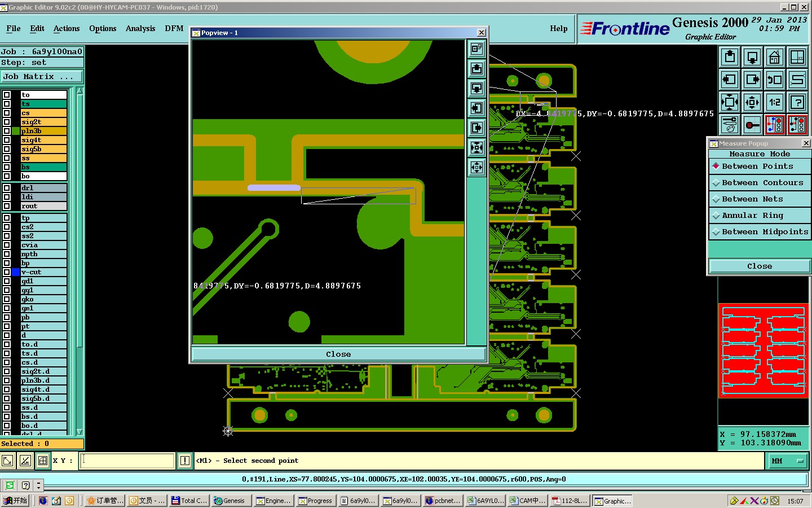Image resolution: width=812 pixels, height=508 pixels.
Task: Select the 'npth' layer row
Action: [44, 254]
